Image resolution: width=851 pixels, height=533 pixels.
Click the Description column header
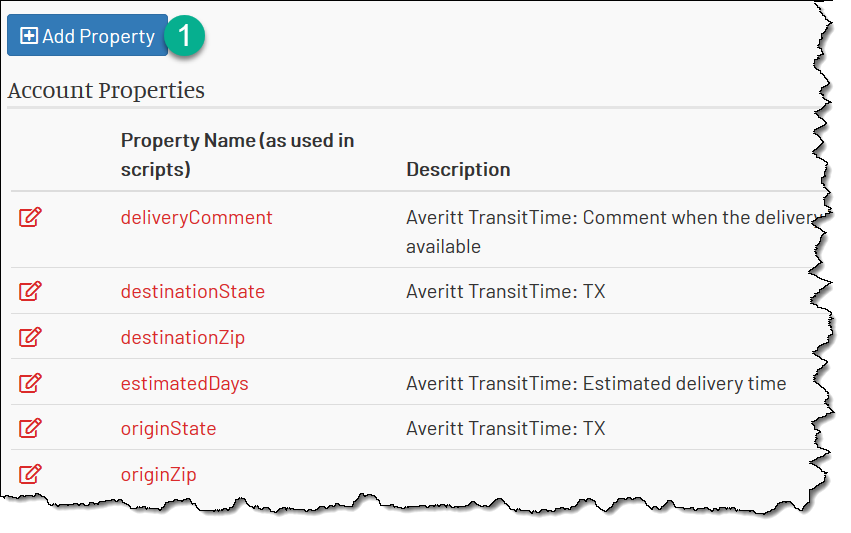(x=458, y=169)
